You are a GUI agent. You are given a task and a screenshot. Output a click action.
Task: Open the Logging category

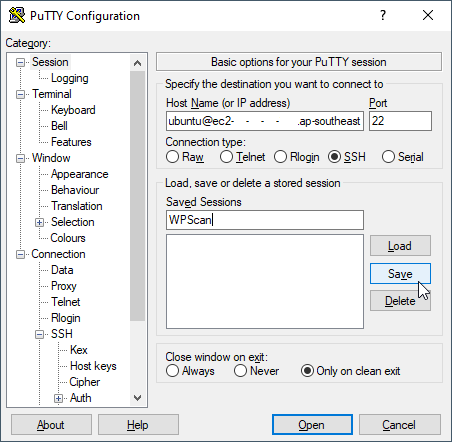[x=69, y=78]
